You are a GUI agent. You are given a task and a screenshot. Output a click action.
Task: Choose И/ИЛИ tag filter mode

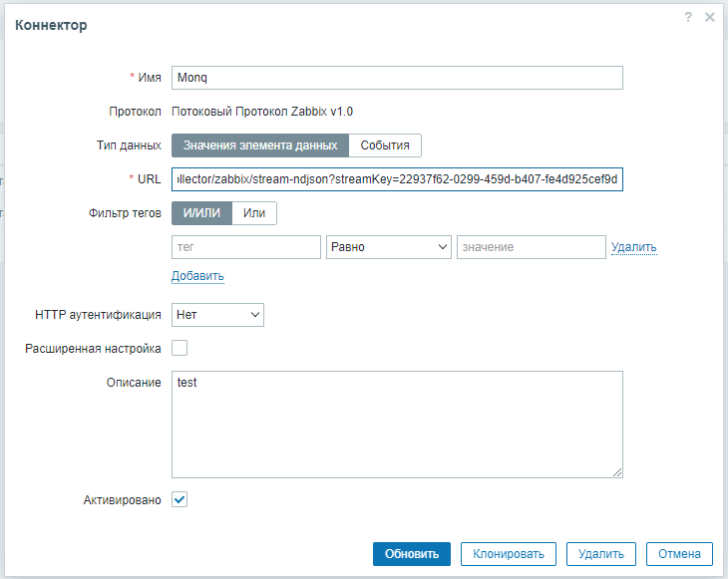click(201, 212)
